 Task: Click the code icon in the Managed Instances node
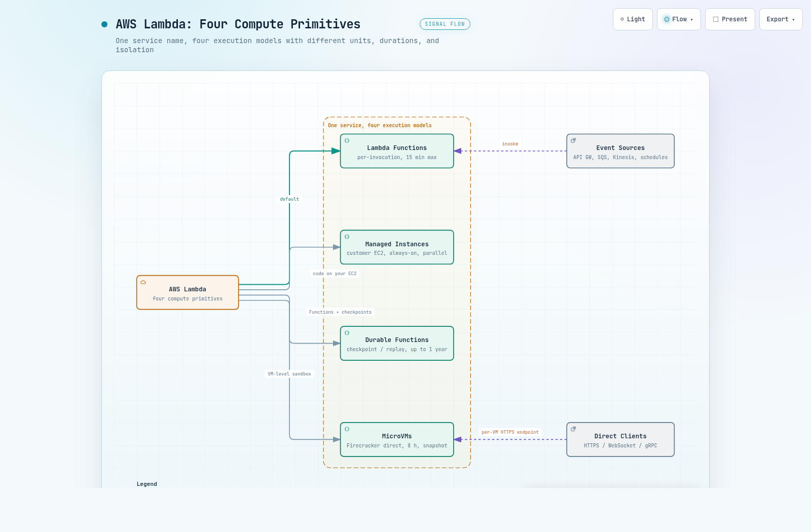[347, 237]
